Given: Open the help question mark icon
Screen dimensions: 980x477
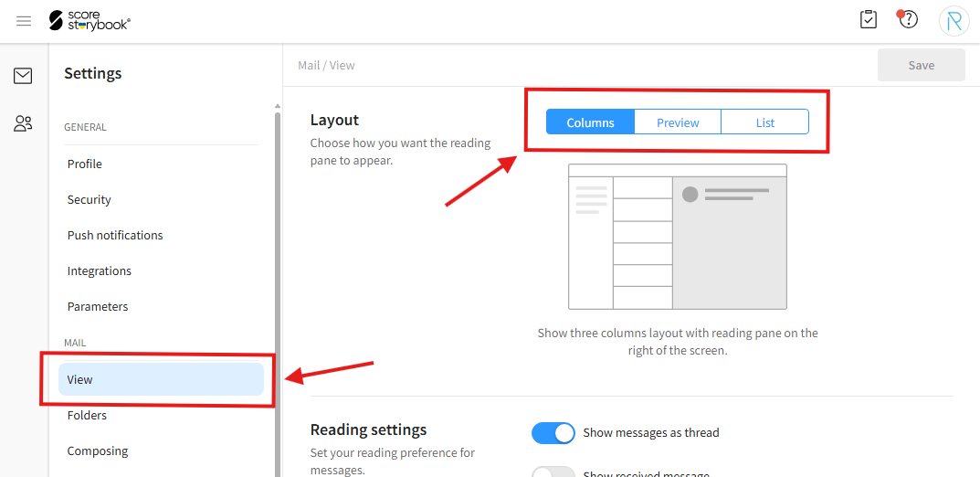Looking at the screenshot, I should click(908, 20).
